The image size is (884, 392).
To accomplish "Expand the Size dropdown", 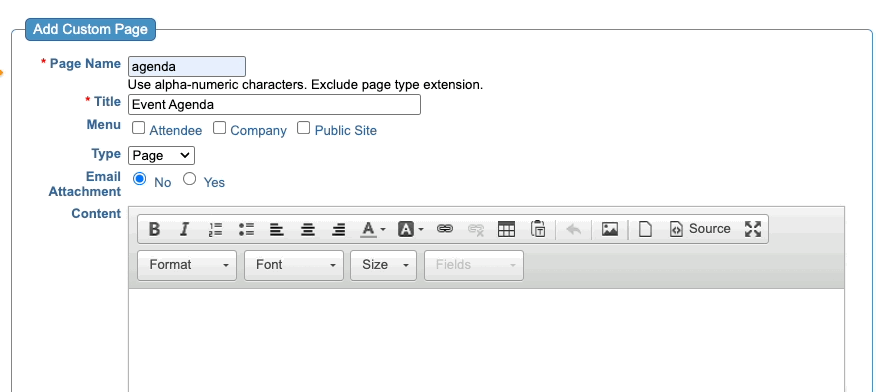I will click(x=383, y=265).
